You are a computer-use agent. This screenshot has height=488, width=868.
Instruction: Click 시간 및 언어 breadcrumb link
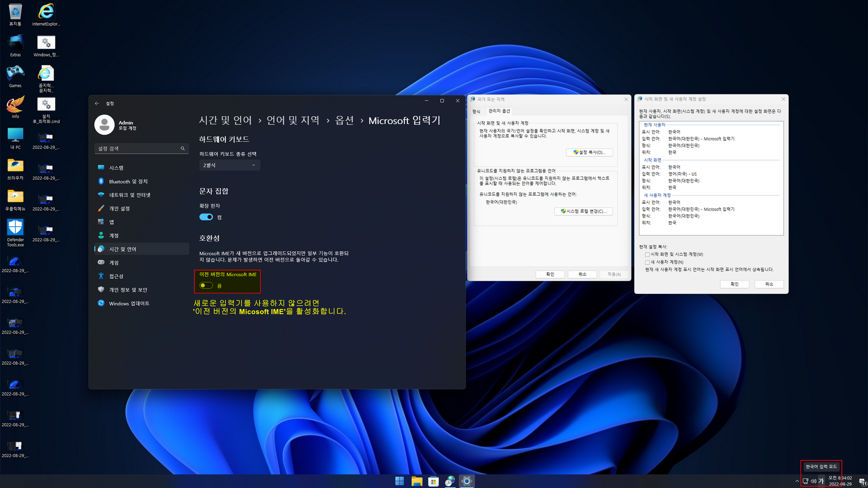click(225, 120)
